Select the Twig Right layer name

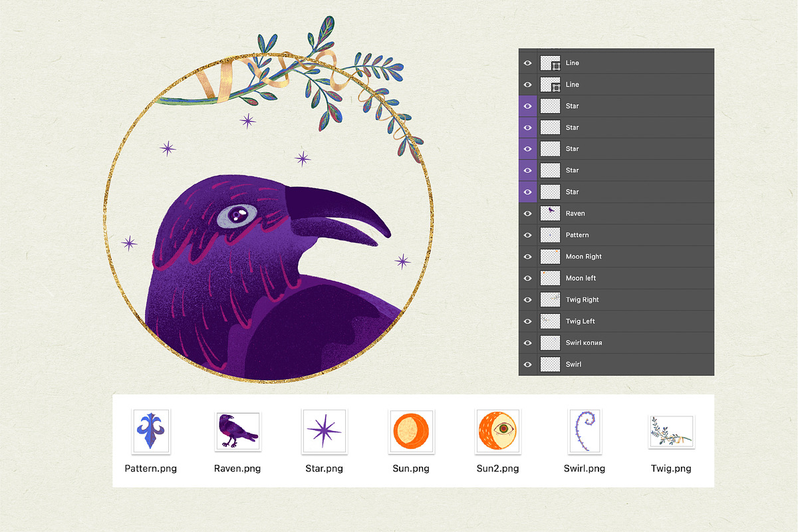click(582, 300)
